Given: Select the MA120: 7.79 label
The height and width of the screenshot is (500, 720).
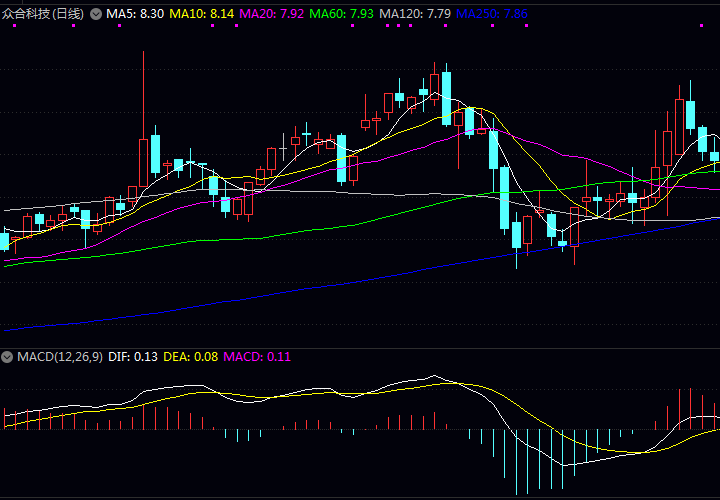Looking at the screenshot, I should 415,14.
